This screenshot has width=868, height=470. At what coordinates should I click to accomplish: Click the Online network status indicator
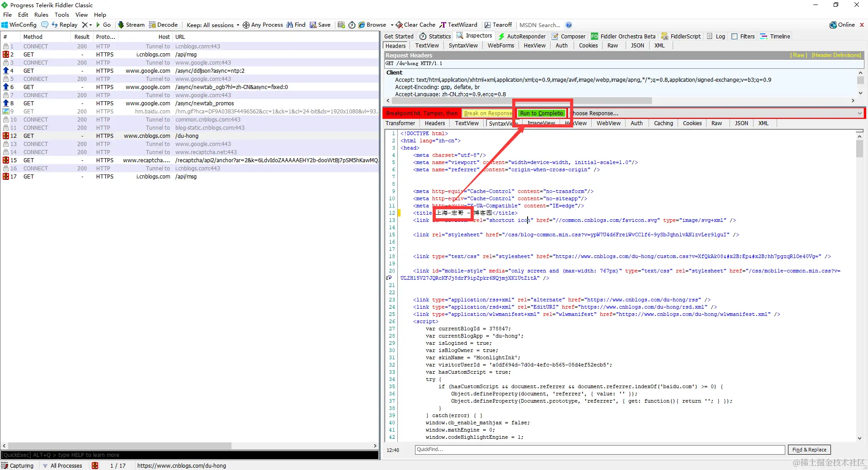(842, 25)
